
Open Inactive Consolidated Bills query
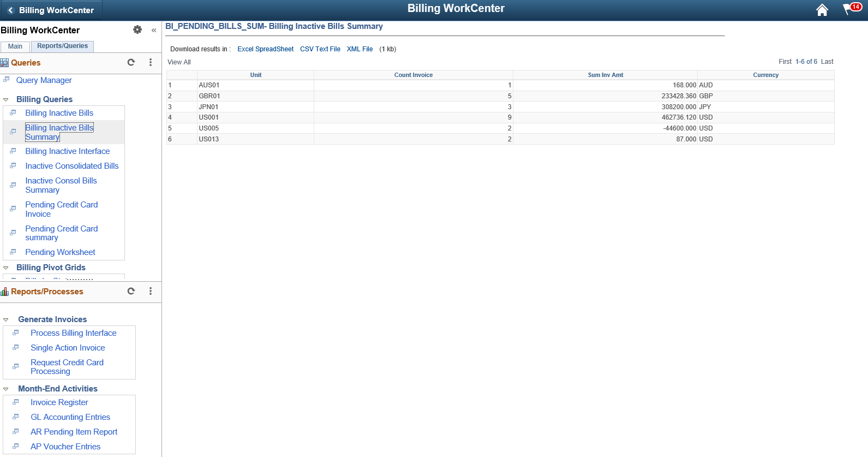click(x=72, y=166)
